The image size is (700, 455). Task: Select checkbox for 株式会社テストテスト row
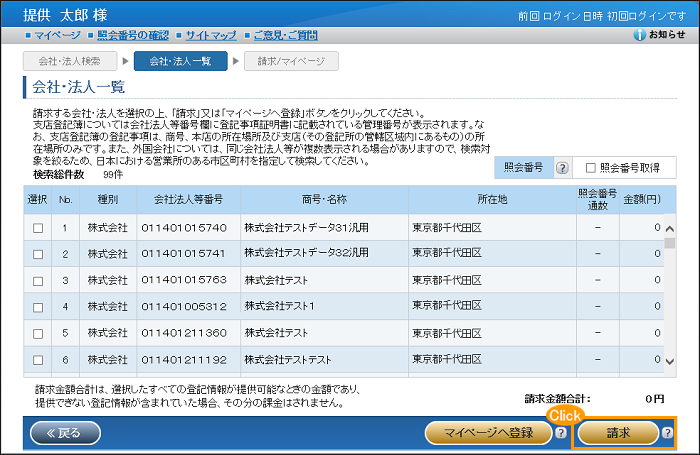tap(38, 360)
